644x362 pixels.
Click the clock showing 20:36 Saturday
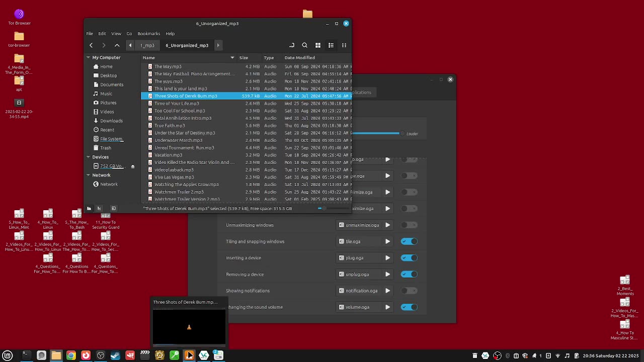pos(612,355)
